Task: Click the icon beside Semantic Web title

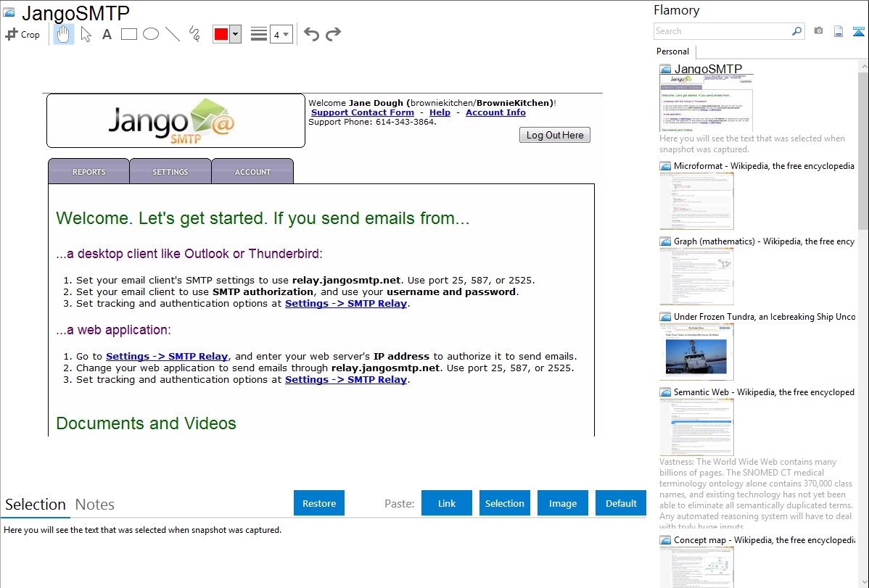Action: coord(666,392)
